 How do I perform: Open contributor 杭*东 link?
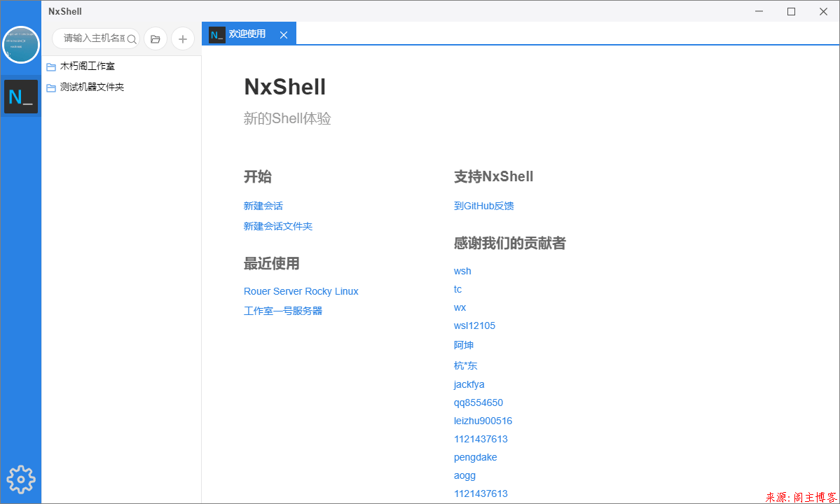point(465,365)
